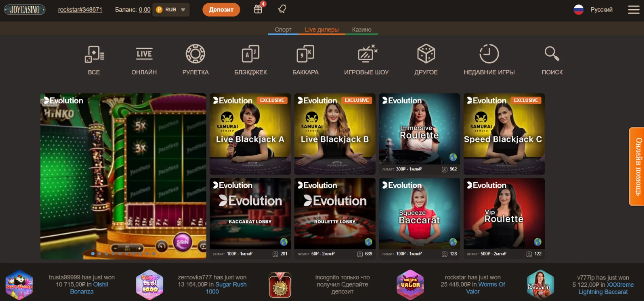Click the bell notifications icon

282,10
